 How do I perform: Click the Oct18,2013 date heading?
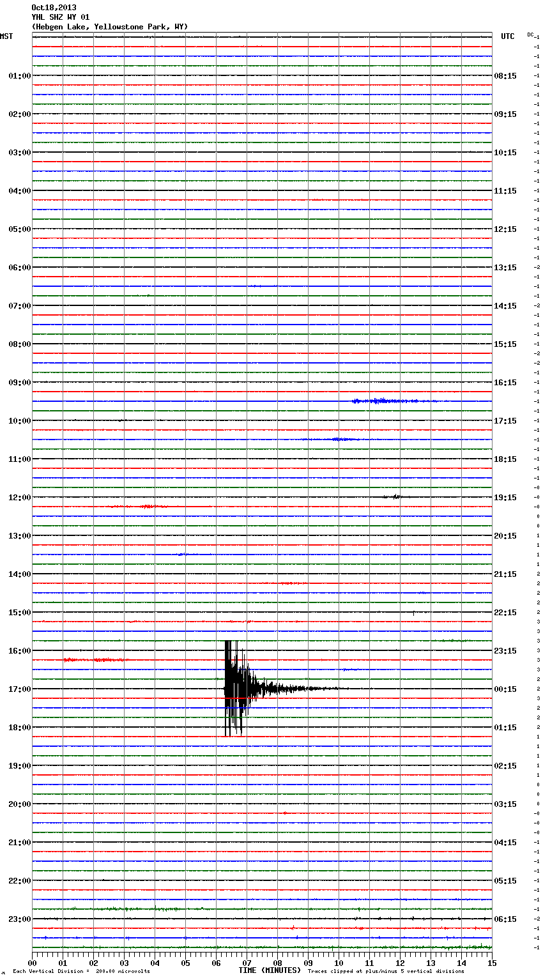pyautogui.click(x=54, y=8)
